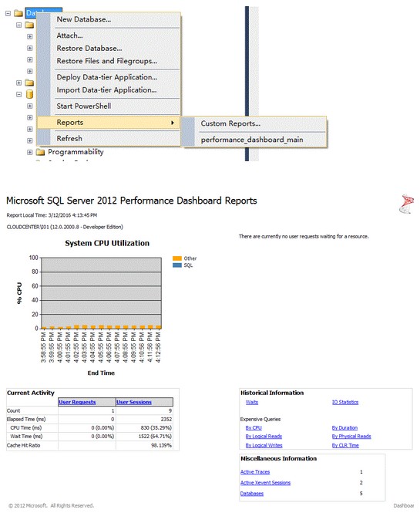Open the By CLR Time link

click(x=345, y=445)
